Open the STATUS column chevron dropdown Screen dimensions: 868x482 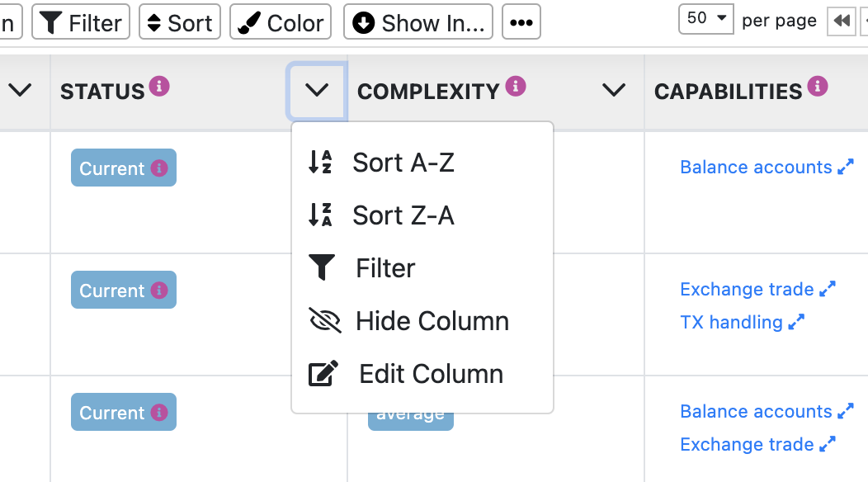317,90
